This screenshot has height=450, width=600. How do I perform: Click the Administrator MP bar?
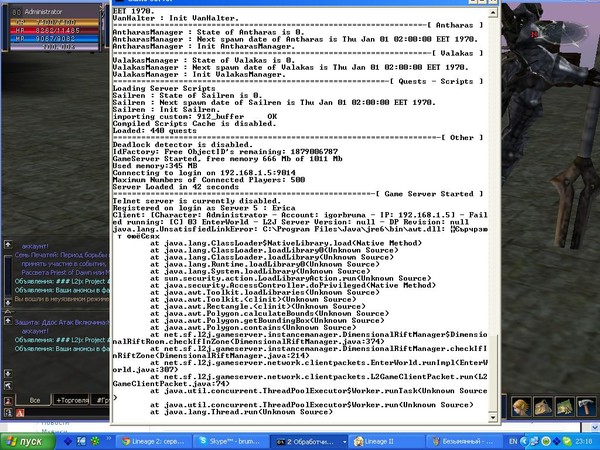(x=54, y=39)
